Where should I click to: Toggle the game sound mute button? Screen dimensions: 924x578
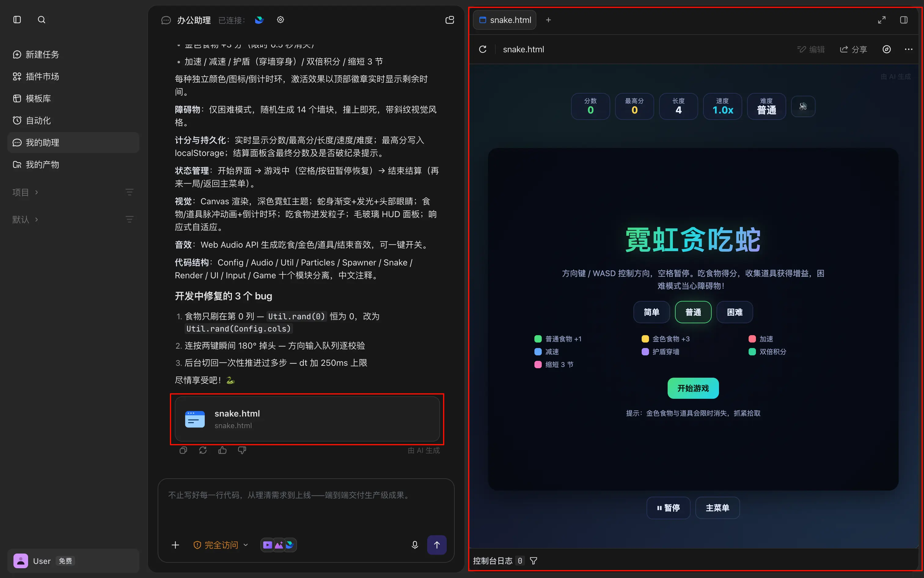[803, 106]
